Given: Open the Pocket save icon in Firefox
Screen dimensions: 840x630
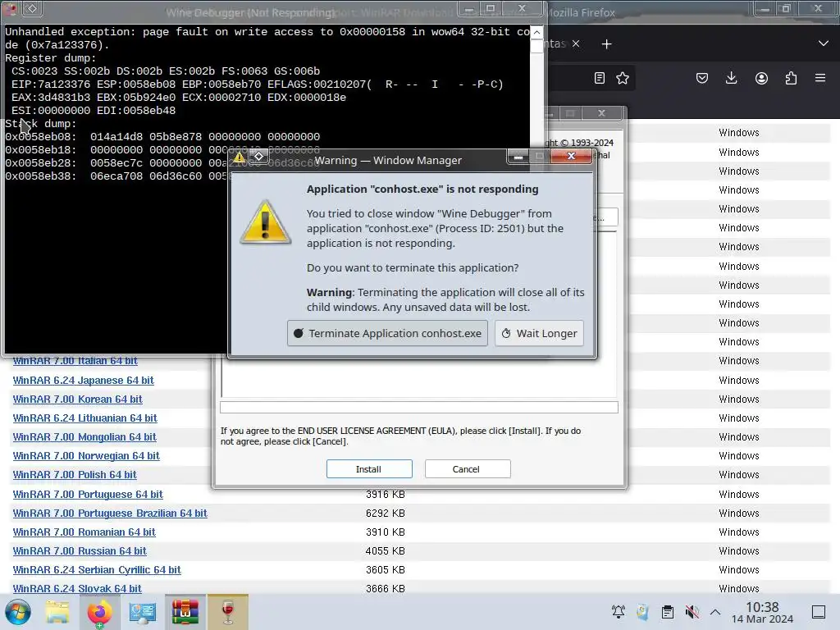Looking at the screenshot, I should tap(702, 78).
